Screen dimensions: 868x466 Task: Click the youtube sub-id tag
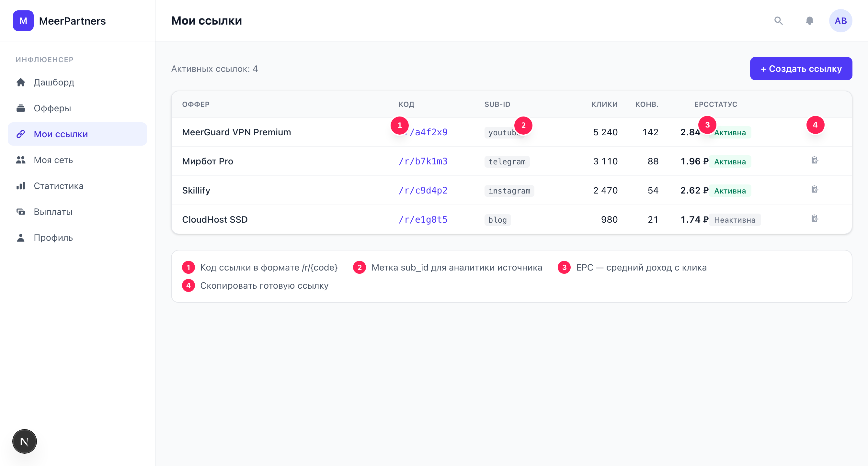pyautogui.click(x=504, y=133)
